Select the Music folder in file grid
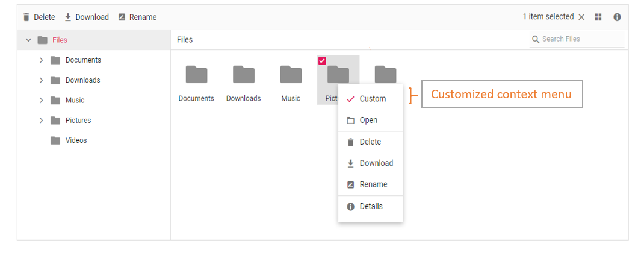 click(x=291, y=75)
